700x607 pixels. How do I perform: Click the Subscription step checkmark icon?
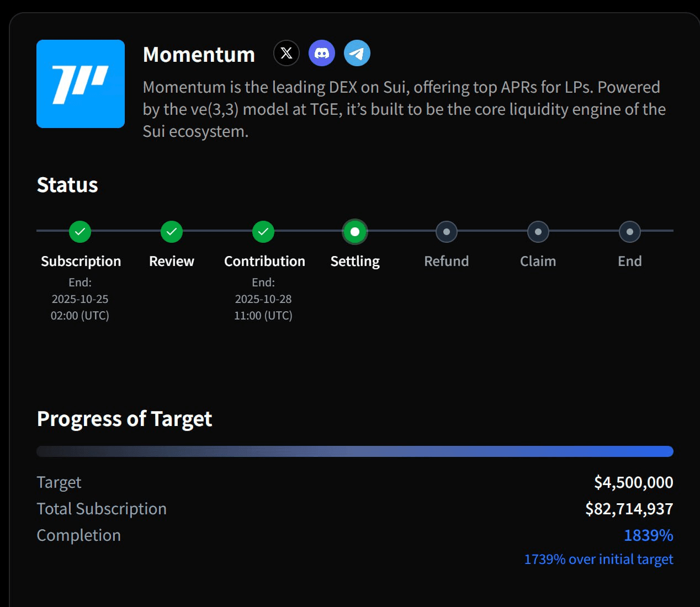pos(80,232)
